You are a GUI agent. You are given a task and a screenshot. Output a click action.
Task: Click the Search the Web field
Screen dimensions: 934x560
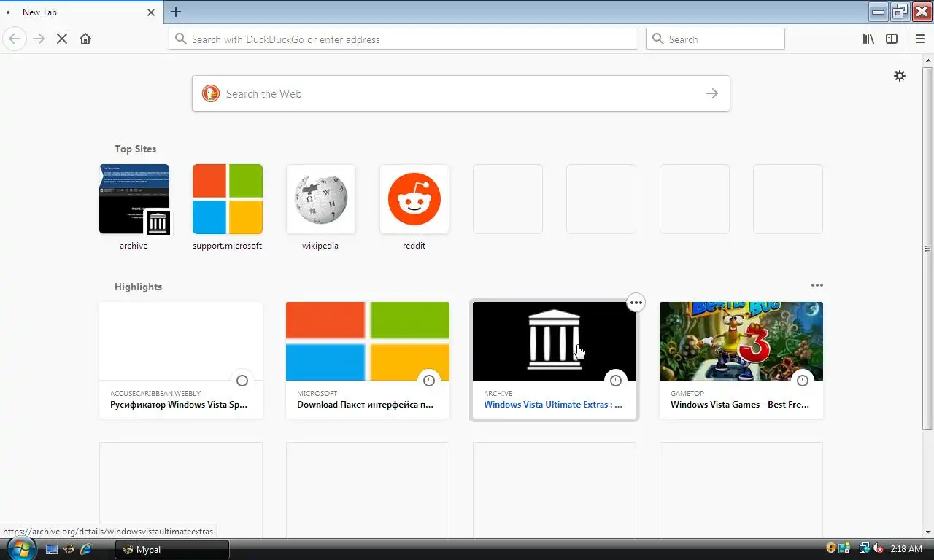[x=461, y=93]
